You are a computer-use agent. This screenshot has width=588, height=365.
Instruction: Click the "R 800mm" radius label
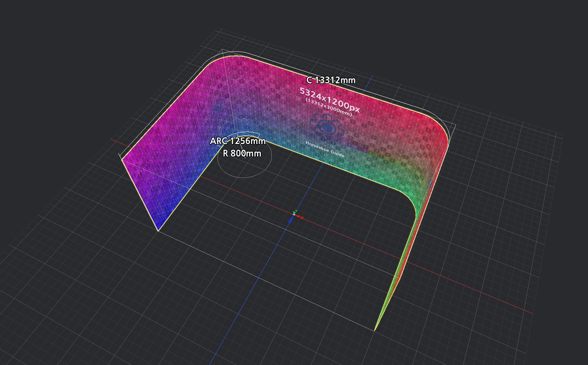242,153
